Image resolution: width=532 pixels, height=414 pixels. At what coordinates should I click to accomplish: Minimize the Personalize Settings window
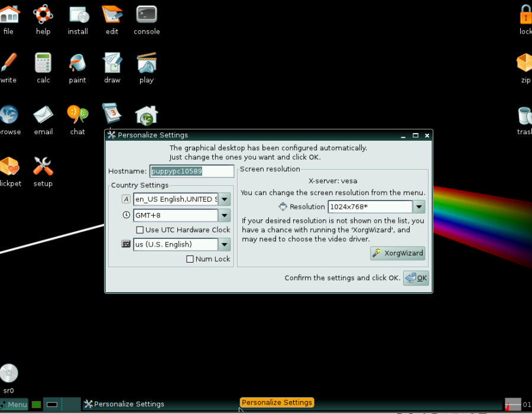pos(403,136)
